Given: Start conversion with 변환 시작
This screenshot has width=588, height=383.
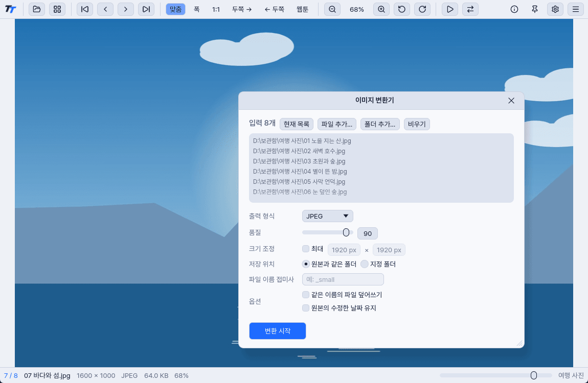Looking at the screenshot, I should pos(278,331).
